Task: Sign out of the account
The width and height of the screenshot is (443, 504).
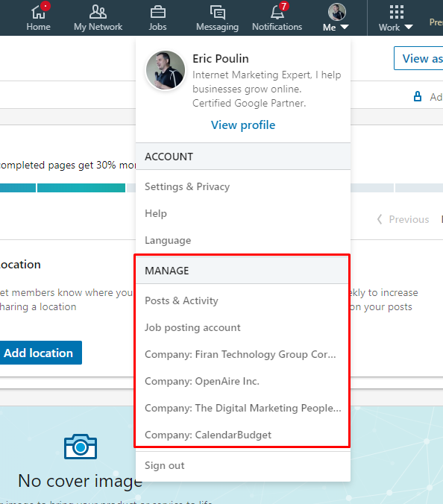Action: (165, 465)
